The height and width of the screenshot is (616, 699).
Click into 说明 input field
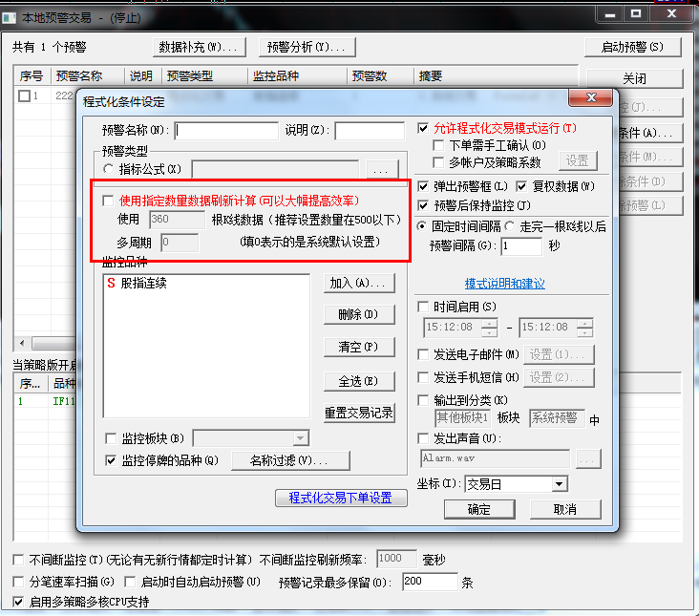(370, 131)
